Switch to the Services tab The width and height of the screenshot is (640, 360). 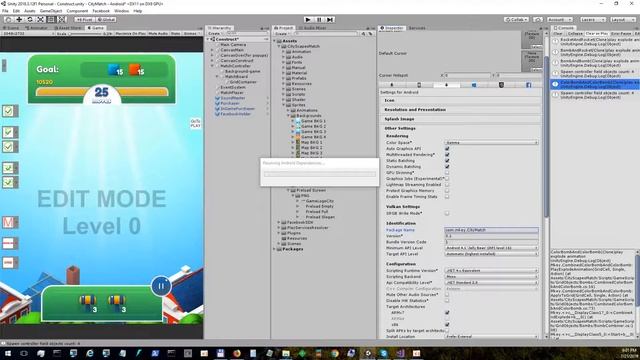[x=417, y=28]
